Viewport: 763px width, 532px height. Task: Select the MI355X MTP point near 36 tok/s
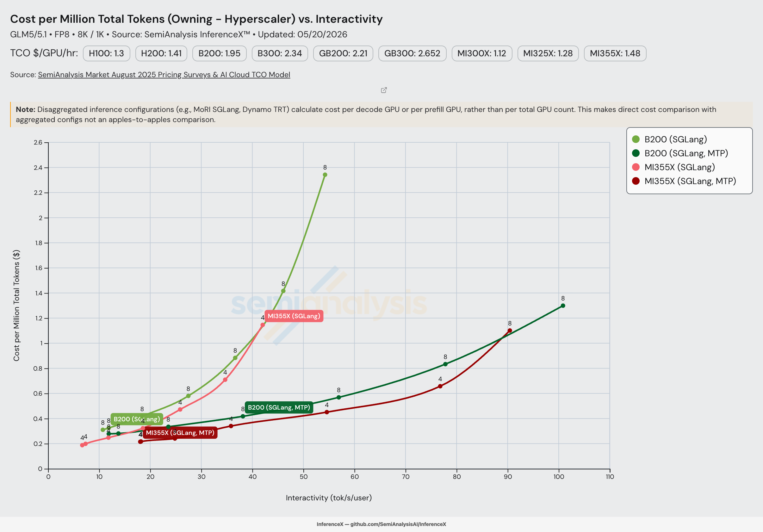pos(231,426)
